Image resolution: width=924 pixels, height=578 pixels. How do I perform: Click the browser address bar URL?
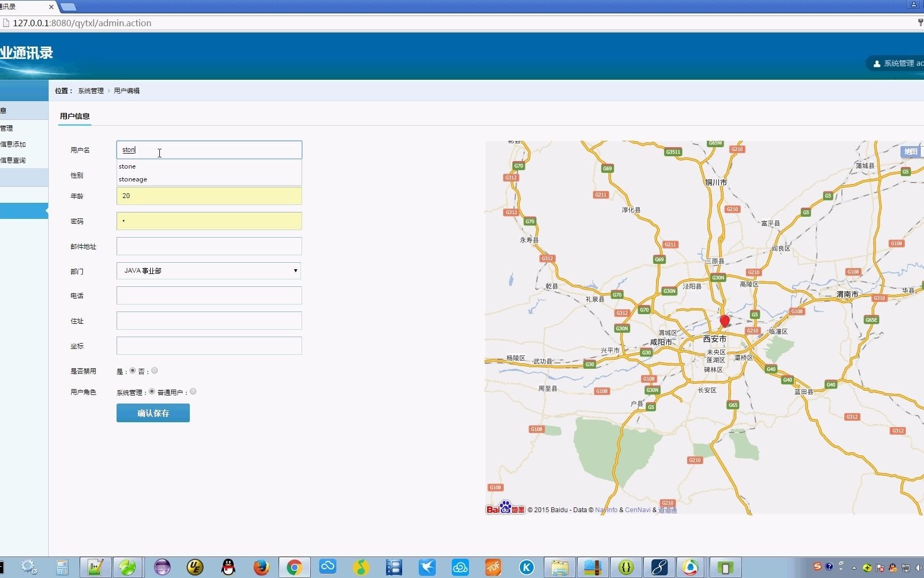pyautogui.click(x=82, y=23)
